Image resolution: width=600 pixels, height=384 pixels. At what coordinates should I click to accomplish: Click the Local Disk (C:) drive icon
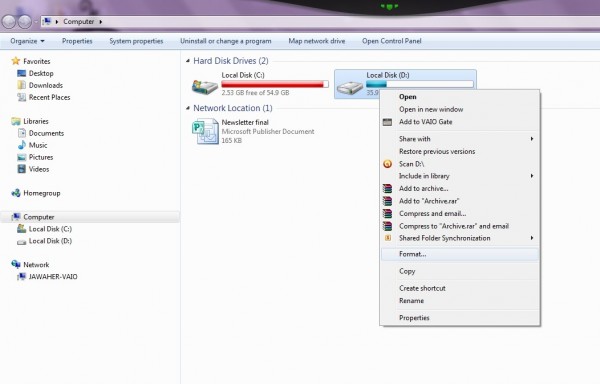[205, 87]
